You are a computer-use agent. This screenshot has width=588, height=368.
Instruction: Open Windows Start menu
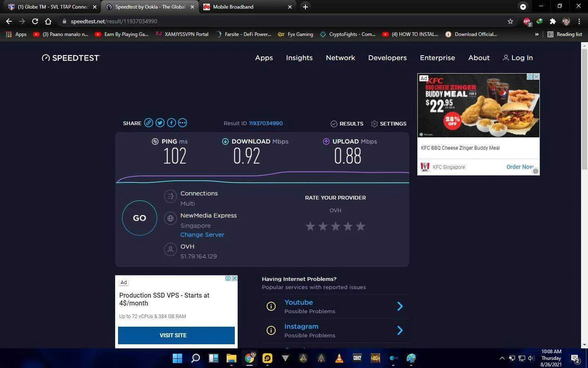177,358
